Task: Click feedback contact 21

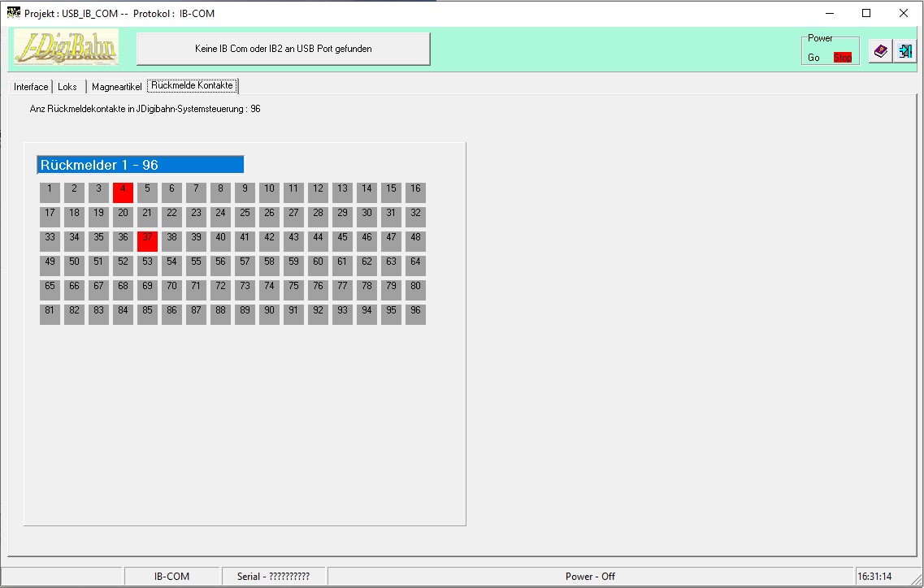Action: point(147,217)
